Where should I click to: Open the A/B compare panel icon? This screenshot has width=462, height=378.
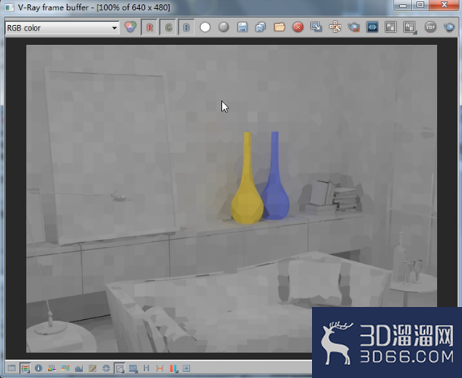tap(390, 27)
